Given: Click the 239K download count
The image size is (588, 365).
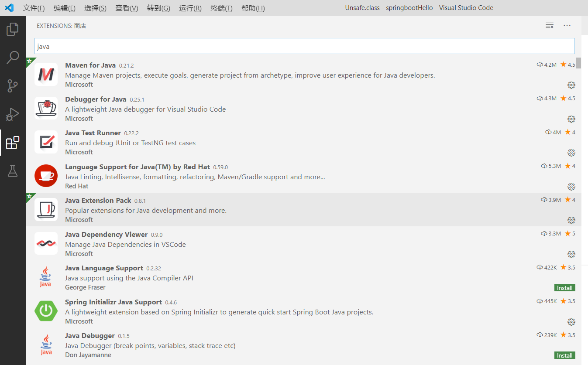Looking at the screenshot, I should click(547, 335).
